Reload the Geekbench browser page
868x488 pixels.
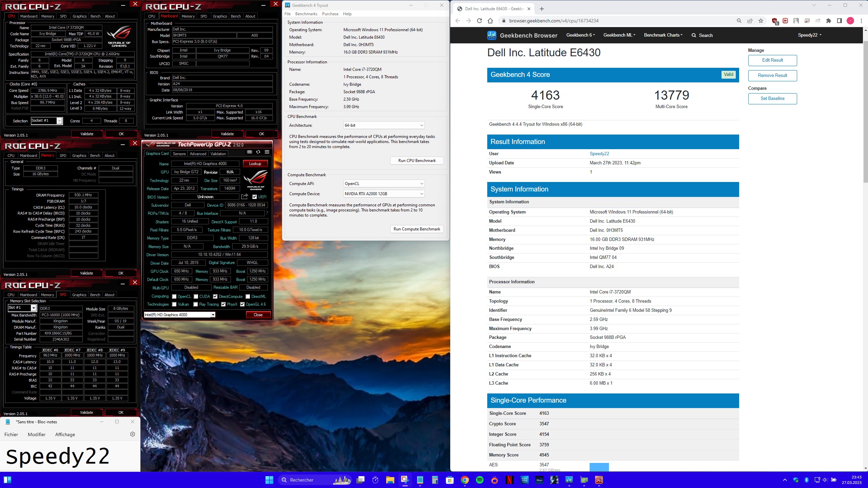point(479,21)
